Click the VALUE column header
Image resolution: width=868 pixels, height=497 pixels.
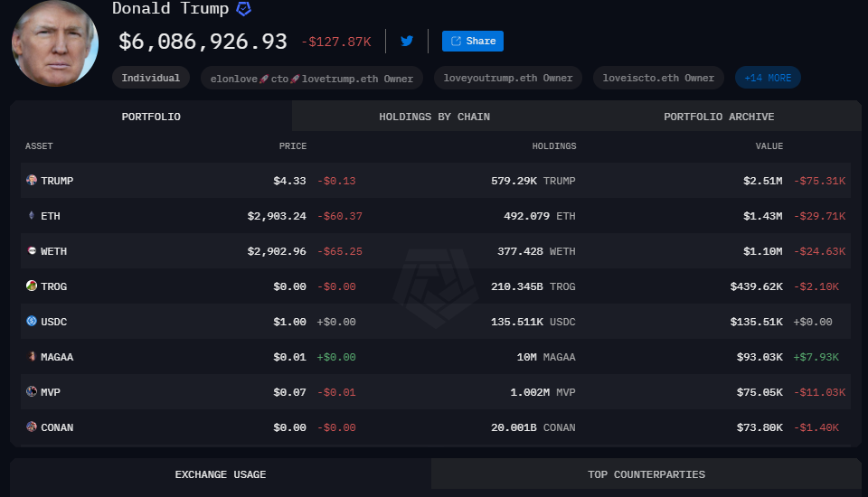[x=769, y=146]
